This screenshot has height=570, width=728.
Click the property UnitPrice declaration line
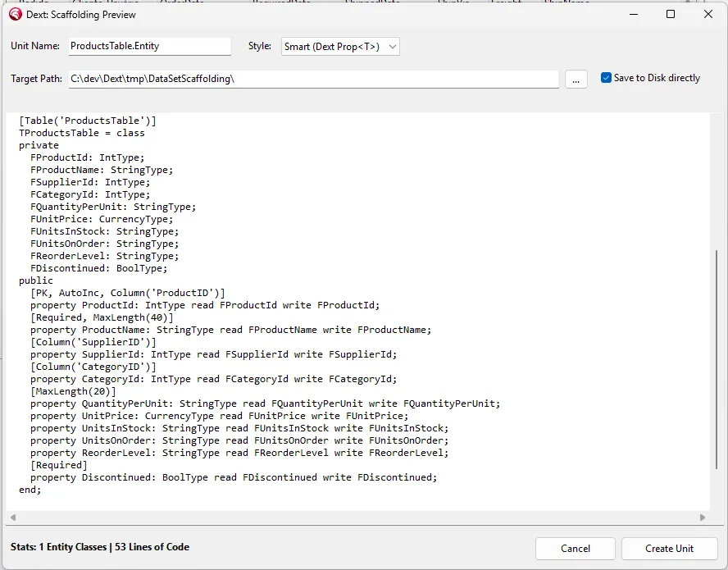coord(219,417)
